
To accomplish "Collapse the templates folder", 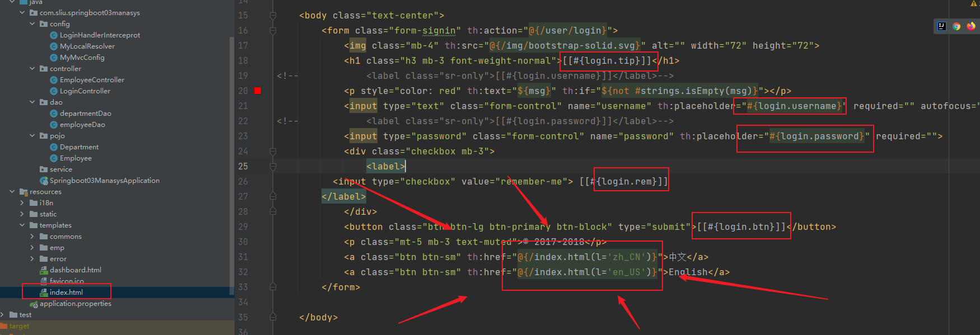I will [22, 225].
